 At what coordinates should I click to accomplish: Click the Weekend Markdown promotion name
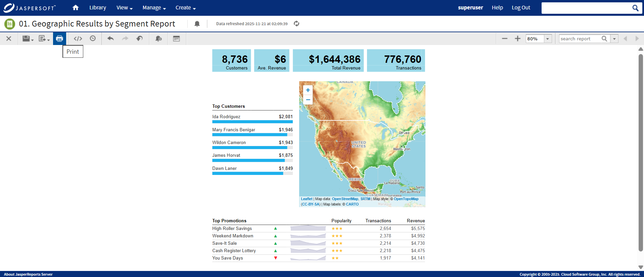(233, 236)
